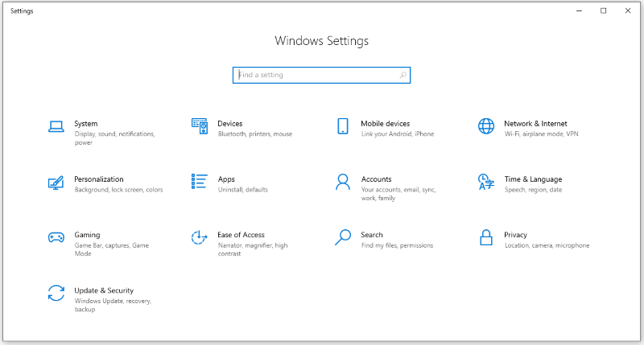Click 'Background, lock screen, colors' text

click(x=118, y=190)
